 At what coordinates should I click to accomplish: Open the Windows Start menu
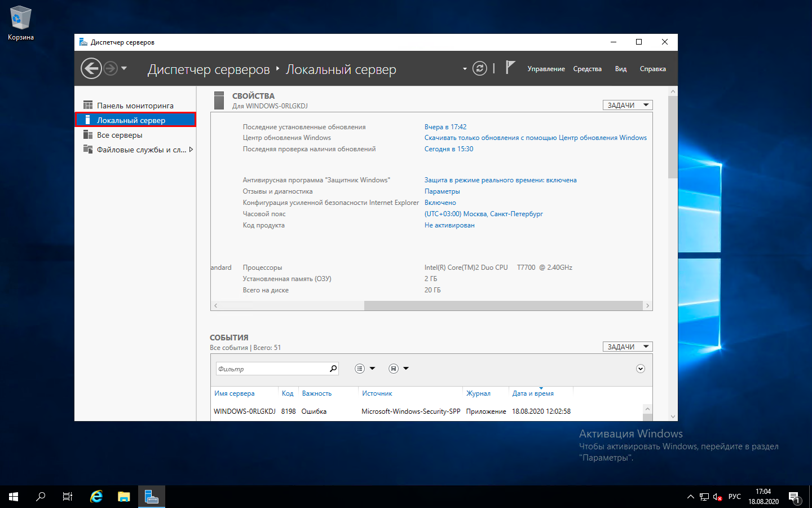[x=14, y=497]
